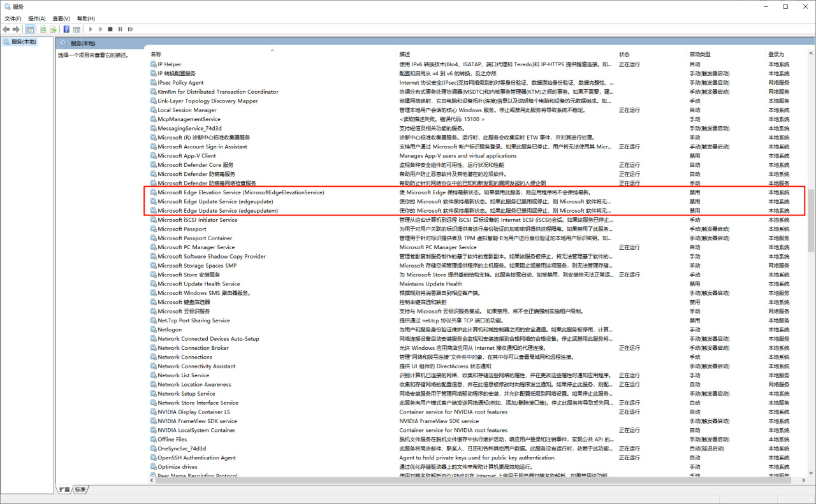Click the up arrow of the vertical scrollbar
This screenshot has width=816, height=504.
[x=811, y=53]
